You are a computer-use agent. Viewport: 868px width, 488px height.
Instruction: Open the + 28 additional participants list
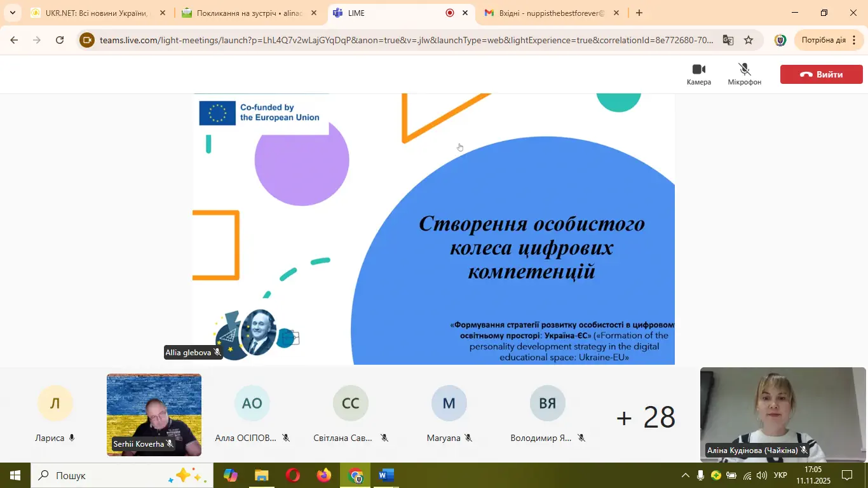(645, 417)
